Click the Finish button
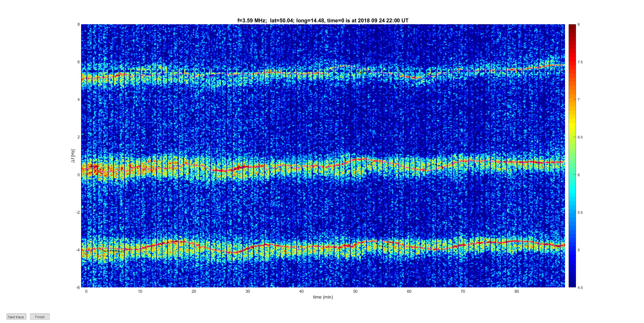Viewport: 644px width, 323px height. [x=40, y=317]
